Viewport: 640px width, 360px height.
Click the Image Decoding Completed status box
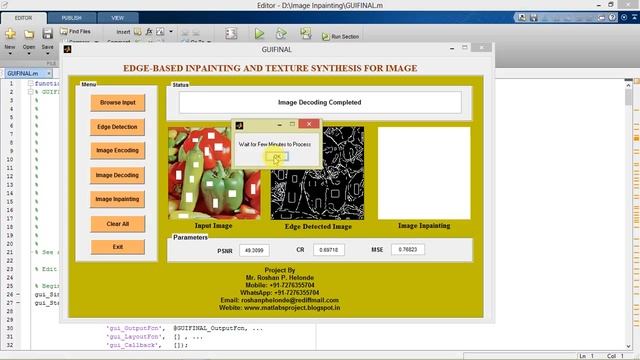[x=320, y=102]
